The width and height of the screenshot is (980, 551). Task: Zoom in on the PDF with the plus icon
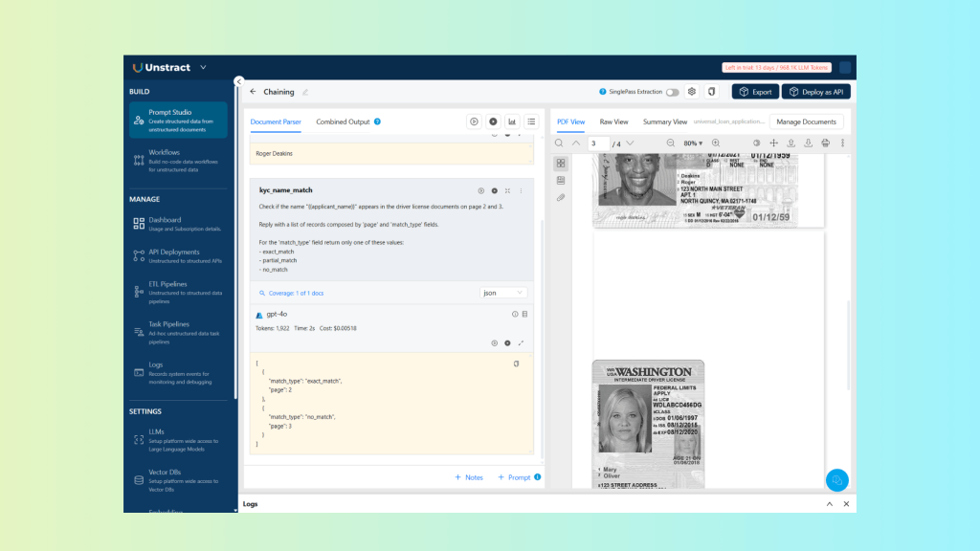coord(714,143)
